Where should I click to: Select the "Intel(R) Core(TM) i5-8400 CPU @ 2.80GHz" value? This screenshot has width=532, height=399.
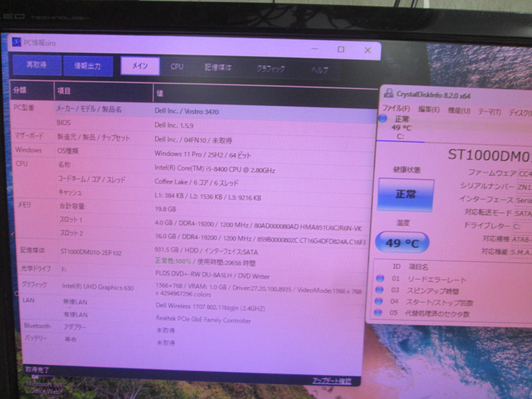(x=214, y=169)
